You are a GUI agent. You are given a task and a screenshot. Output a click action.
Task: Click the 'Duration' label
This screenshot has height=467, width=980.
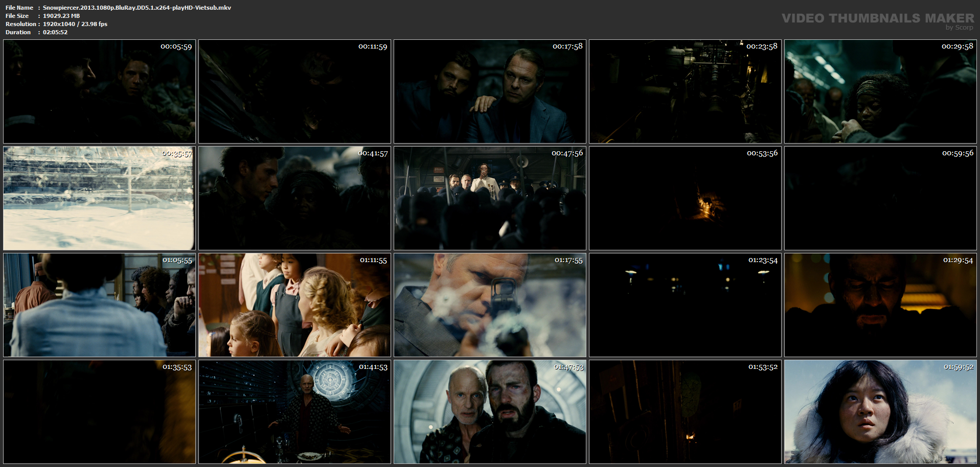point(18,32)
